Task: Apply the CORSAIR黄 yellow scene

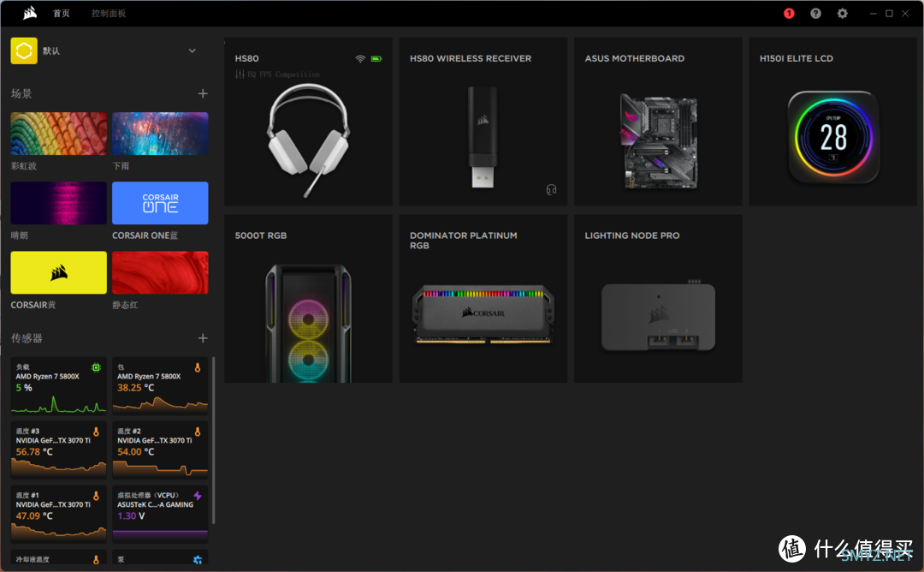Action: pos(59,272)
